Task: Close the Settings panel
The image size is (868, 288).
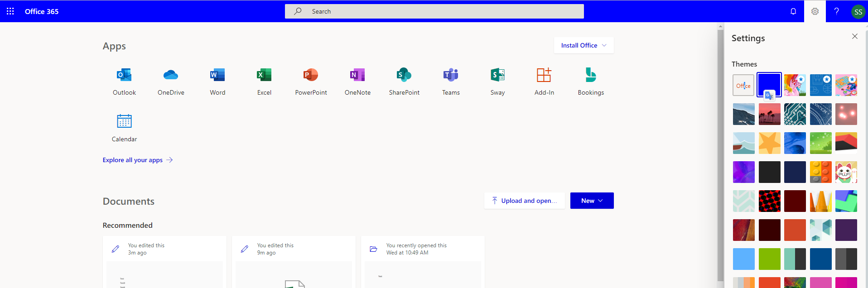Action: point(855,36)
